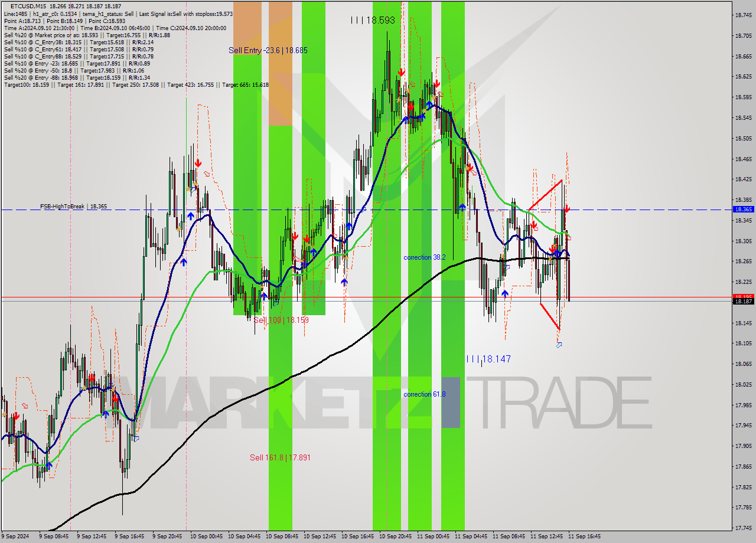Click the '11 Sep 00:45' time label
The height and width of the screenshot is (543, 756).
click(433, 537)
